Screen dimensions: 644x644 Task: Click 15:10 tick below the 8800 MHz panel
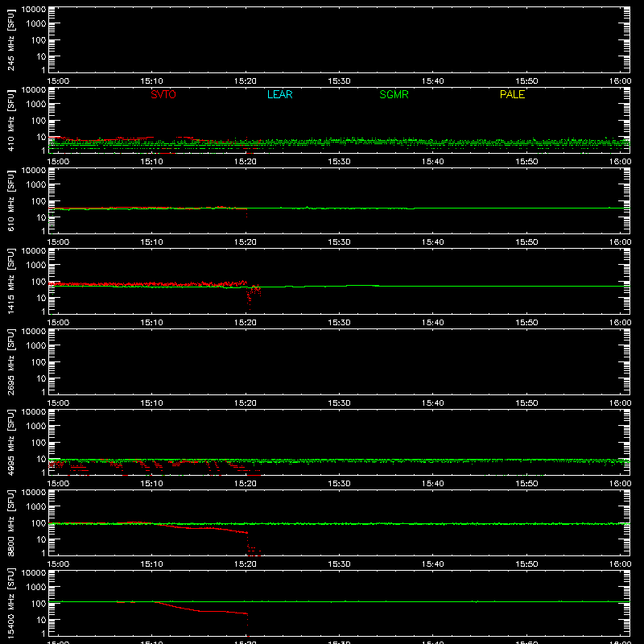point(151,564)
